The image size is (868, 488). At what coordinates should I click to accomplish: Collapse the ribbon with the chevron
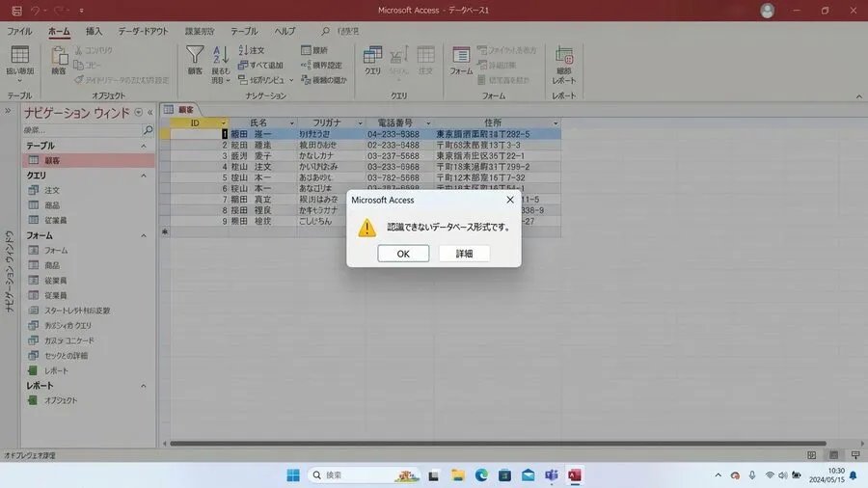pyautogui.click(x=859, y=96)
